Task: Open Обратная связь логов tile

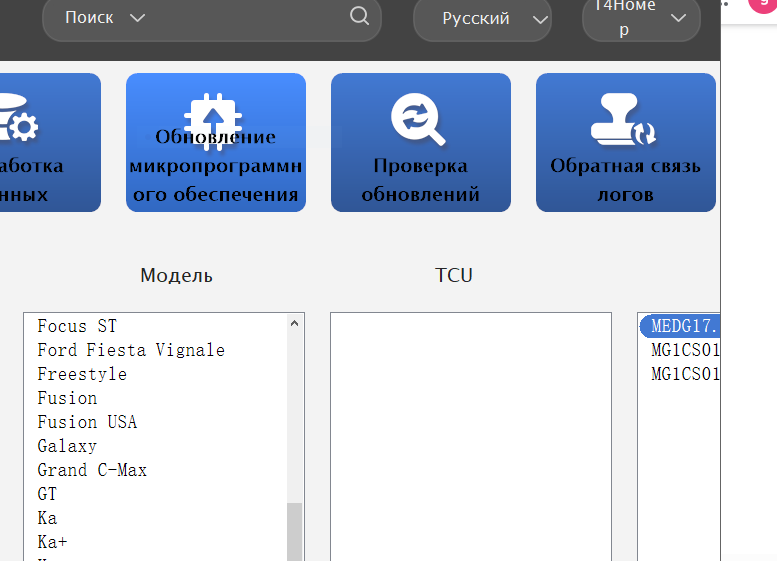Action: [x=626, y=142]
